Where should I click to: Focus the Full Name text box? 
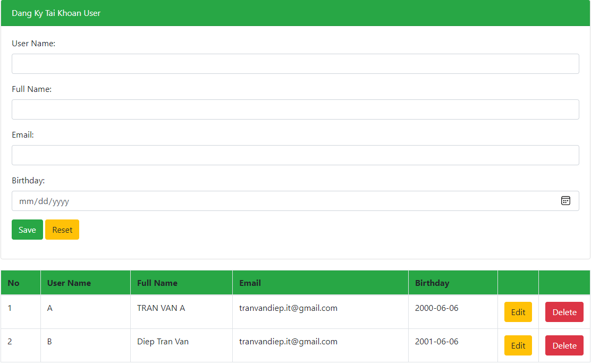click(x=295, y=109)
